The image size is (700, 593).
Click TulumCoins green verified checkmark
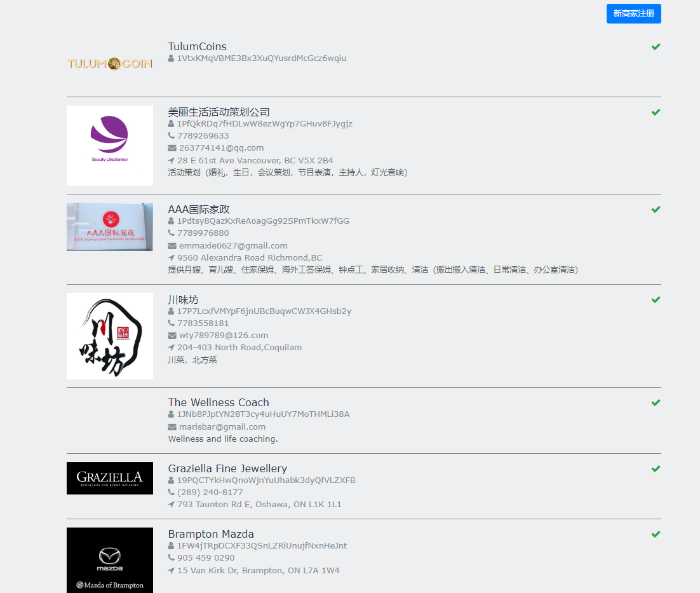pyautogui.click(x=656, y=46)
